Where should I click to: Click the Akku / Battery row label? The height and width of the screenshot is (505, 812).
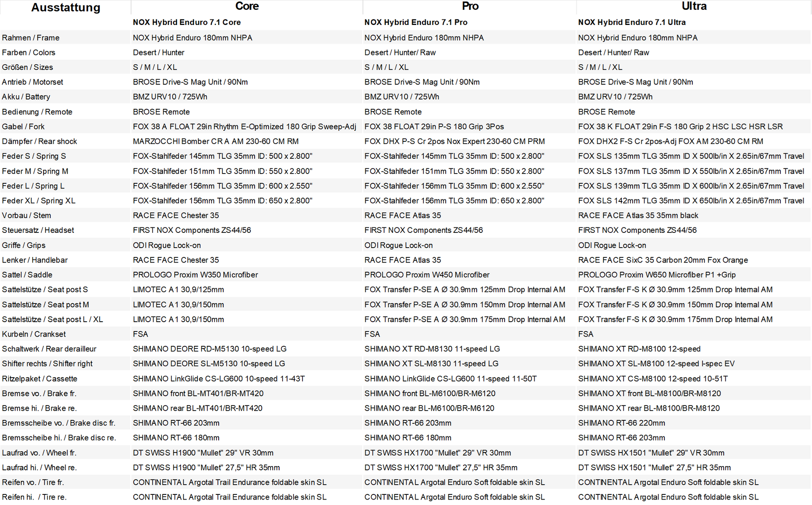click(26, 97)
